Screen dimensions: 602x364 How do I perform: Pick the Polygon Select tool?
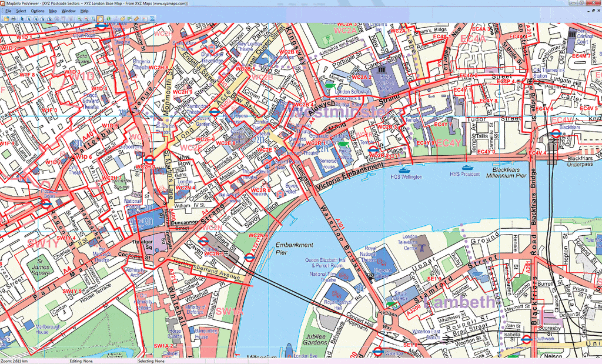pyautogui.click(x=43, y=18)
